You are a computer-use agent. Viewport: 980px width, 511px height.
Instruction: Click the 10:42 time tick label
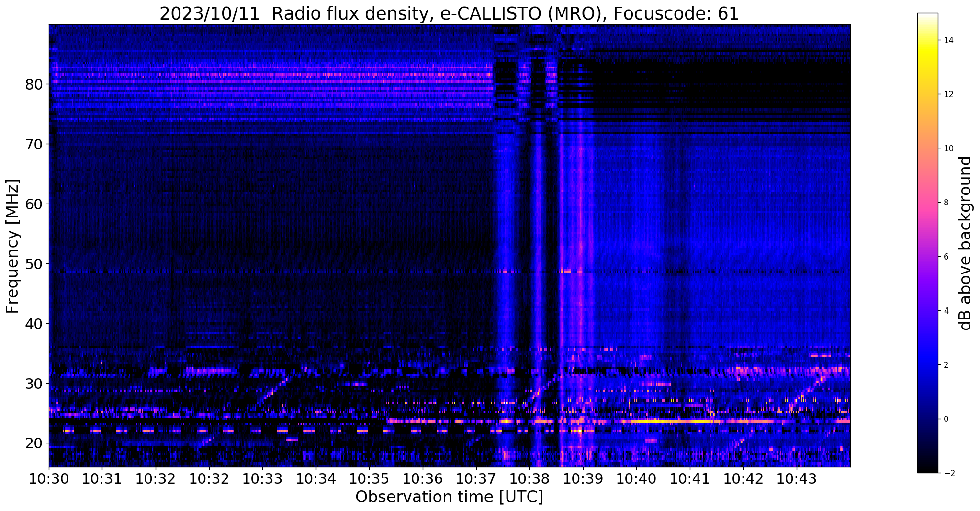(x=743, y=478)
